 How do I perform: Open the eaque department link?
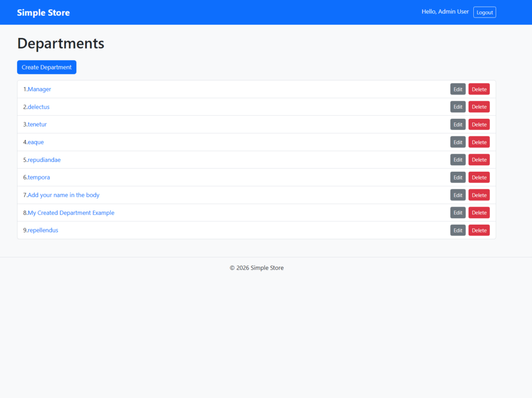point(36,142)
